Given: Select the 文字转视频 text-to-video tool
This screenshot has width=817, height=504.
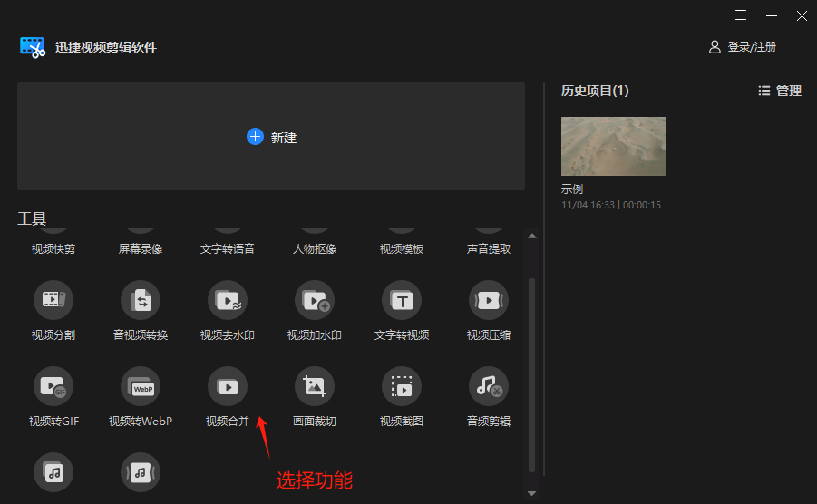Looking at the screenshot, I should tap(401, 300).
